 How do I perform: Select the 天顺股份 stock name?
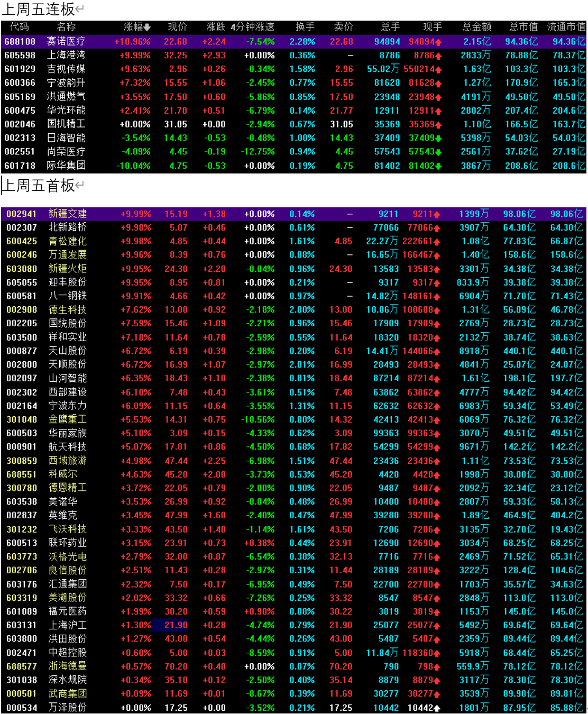pos(68,364)
